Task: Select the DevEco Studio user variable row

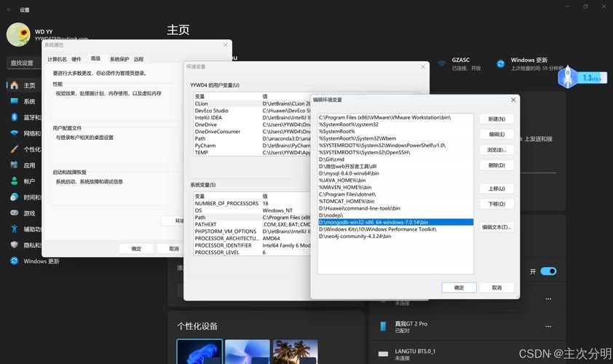Action: pyautogui.click(x=252, y=111)
